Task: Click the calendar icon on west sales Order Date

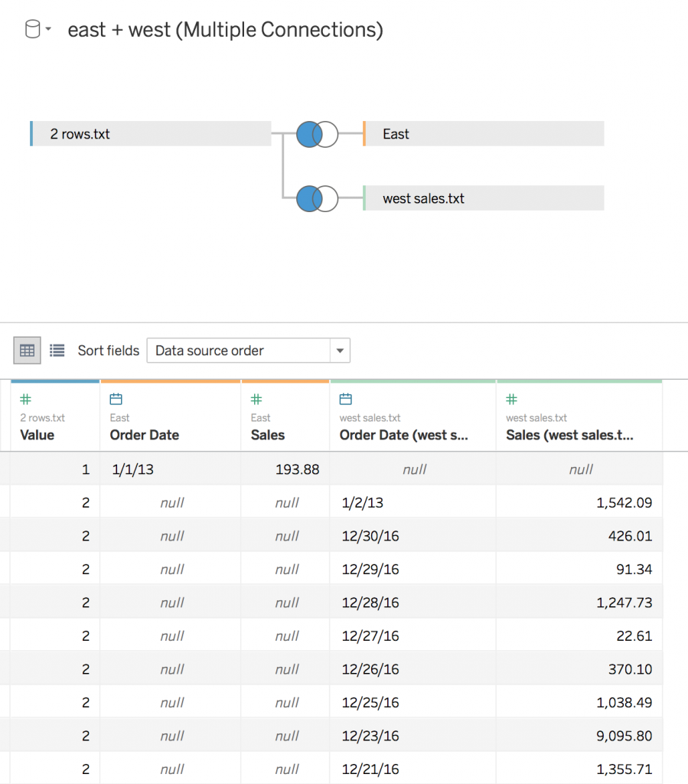Action: [x=344, y=399]
